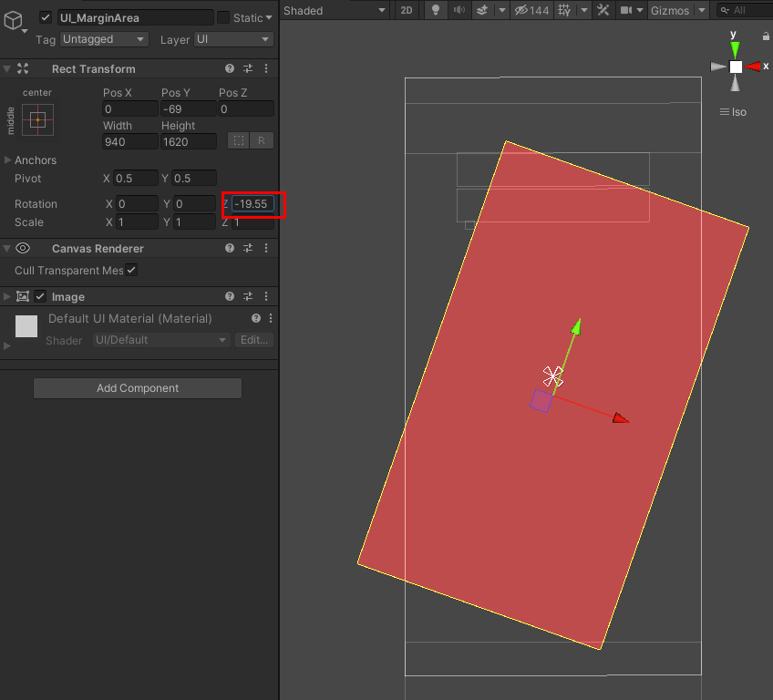The image size is (773, 700).
Task: Toggle the UI_MarginArea active checkbox
Action: click(46, 17)
